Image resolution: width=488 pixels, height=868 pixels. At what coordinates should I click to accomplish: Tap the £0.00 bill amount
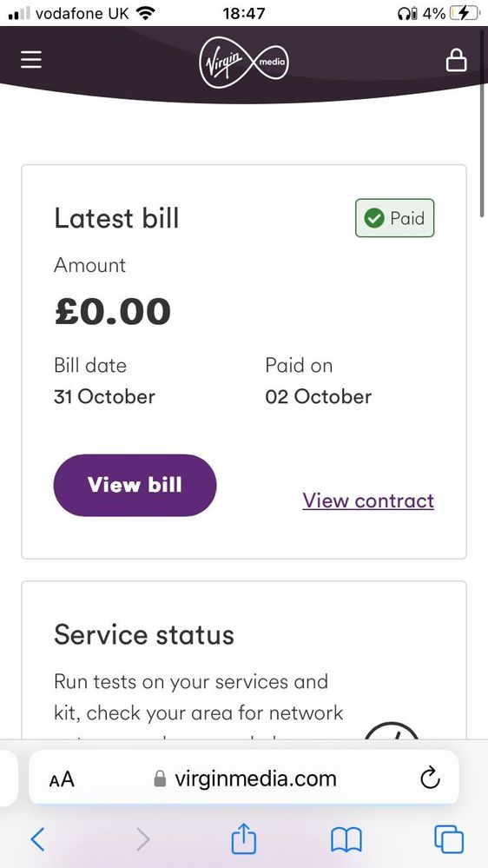pos(112,312)
